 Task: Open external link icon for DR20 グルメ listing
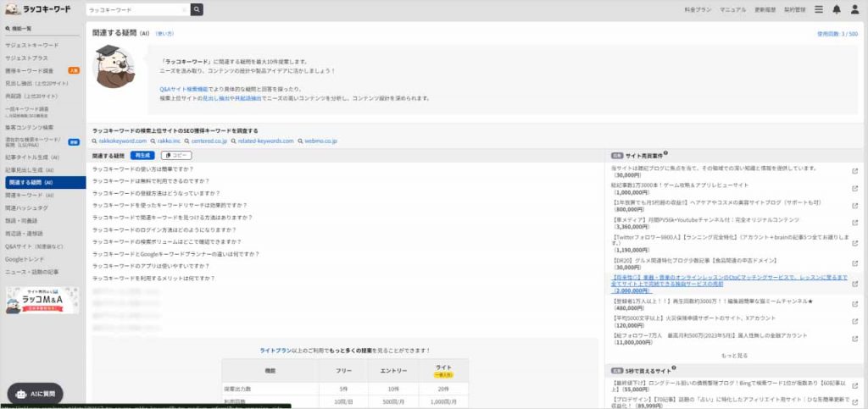point(854,263)
